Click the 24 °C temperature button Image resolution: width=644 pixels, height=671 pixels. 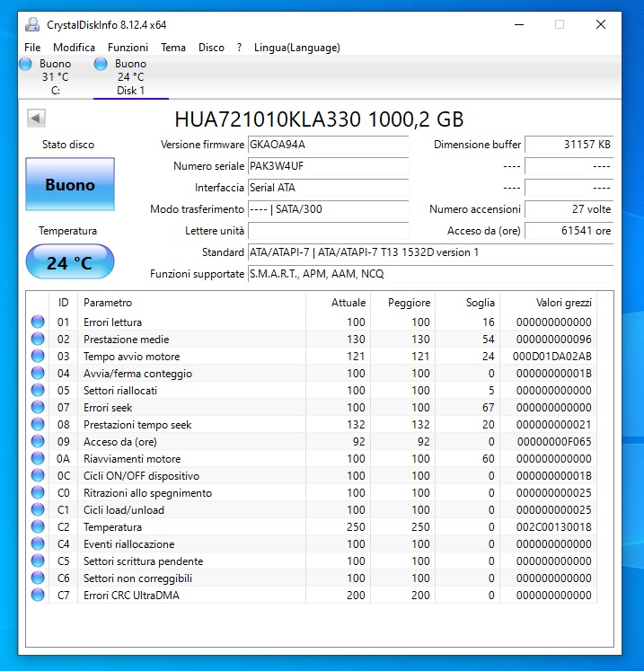[70, 262]
